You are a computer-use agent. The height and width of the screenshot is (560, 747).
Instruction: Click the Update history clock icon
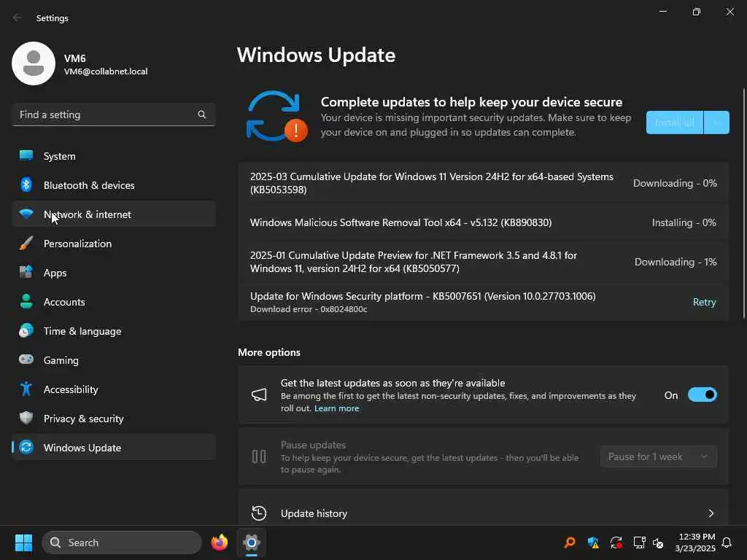pos(259,513)
